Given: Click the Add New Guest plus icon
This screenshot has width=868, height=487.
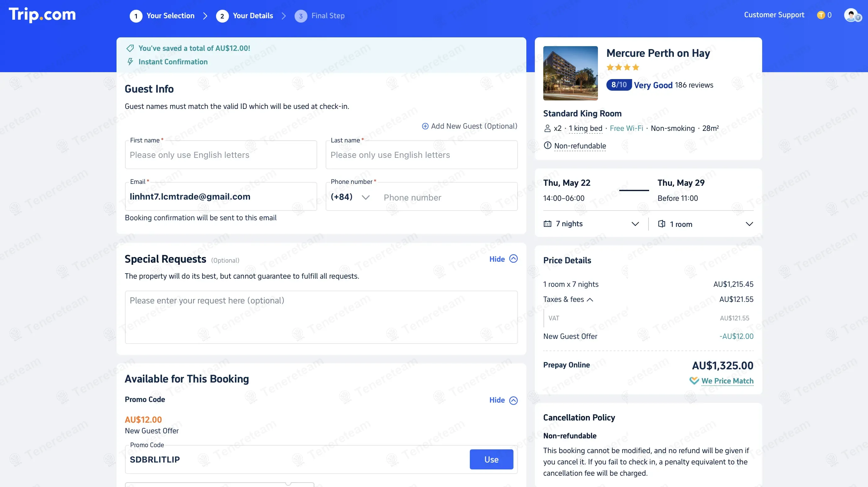Looking at the screenshot, I should 425,126.
